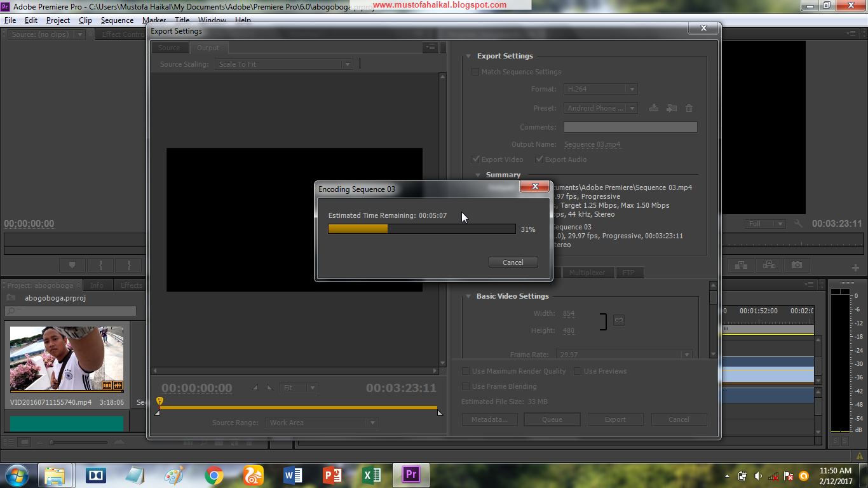Click the Export Frame camera icon
The width and height of the screenshot is (868, 488).
pos(797,265)
